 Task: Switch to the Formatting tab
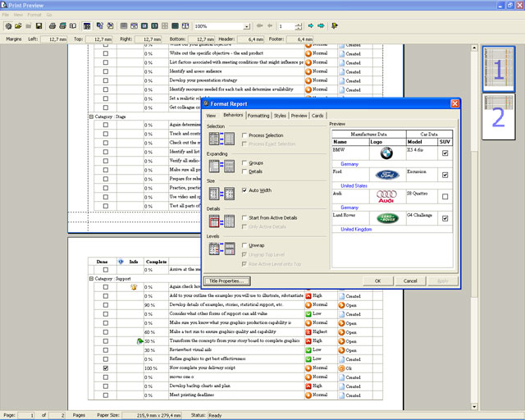click(x=258, y=116)
